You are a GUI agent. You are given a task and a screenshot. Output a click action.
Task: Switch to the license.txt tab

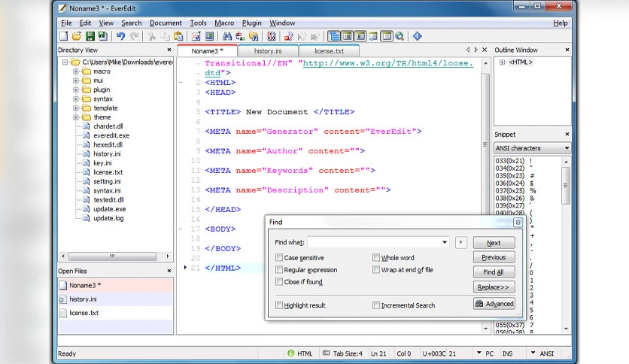(329, 51)
